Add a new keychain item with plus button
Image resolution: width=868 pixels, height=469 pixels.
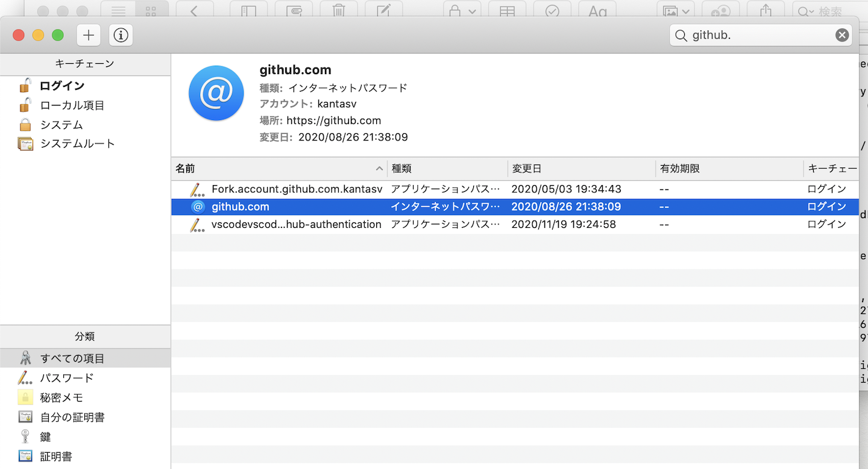(x=88, y=35)
